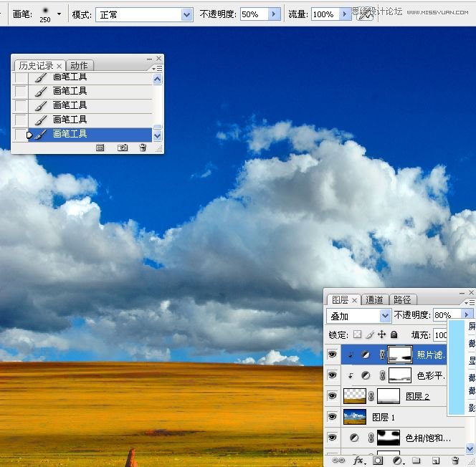Open the brush preset picker
This screenshot has width=476, height=467.
pyautogui.click(x=59, y=14)
